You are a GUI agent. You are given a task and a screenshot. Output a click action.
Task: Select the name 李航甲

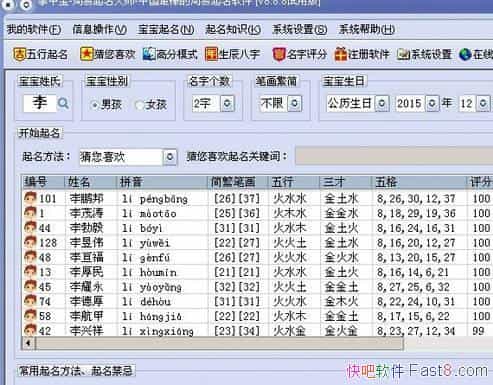click(x=87, y=316)
